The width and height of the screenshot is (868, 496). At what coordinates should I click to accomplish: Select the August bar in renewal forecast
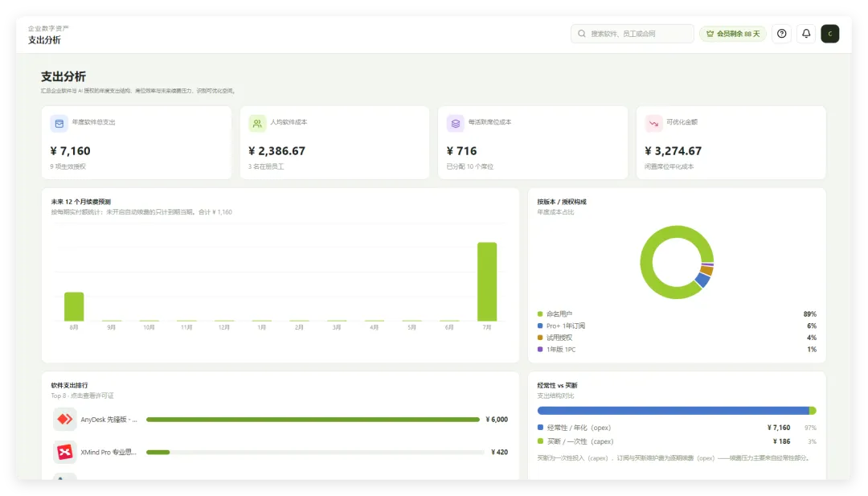tap(74, 306)
